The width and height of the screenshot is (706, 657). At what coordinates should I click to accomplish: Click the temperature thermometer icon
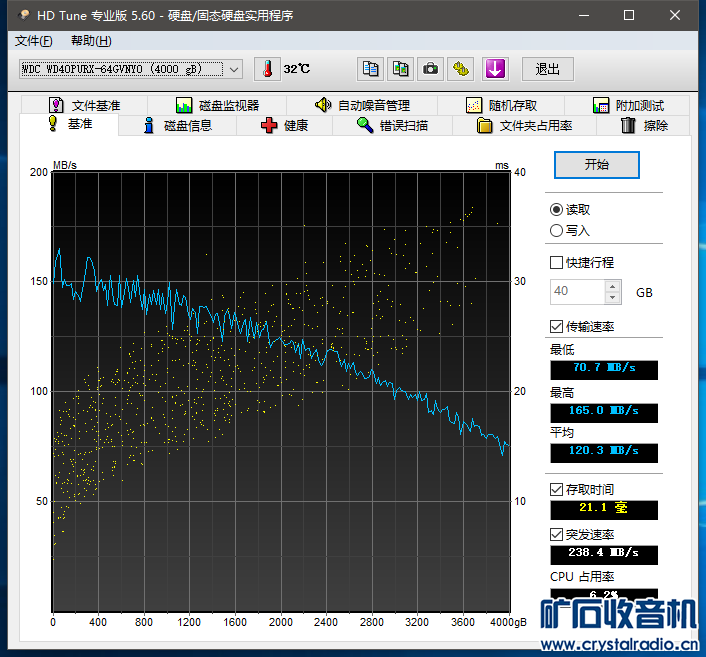coord(267,69)
